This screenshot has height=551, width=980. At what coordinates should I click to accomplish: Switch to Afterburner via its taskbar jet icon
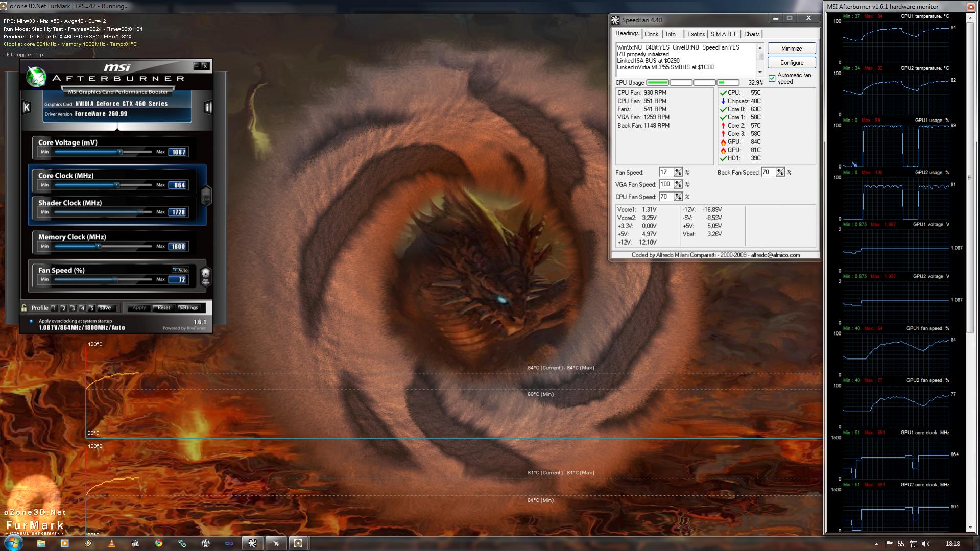tap(276, 543)
